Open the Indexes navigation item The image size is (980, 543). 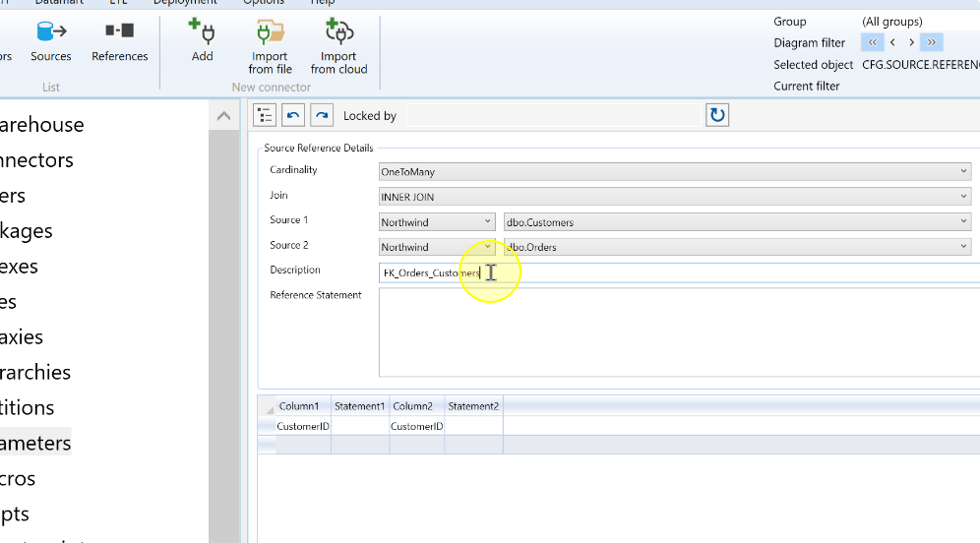pyautogui.click(x=19, y=267)
